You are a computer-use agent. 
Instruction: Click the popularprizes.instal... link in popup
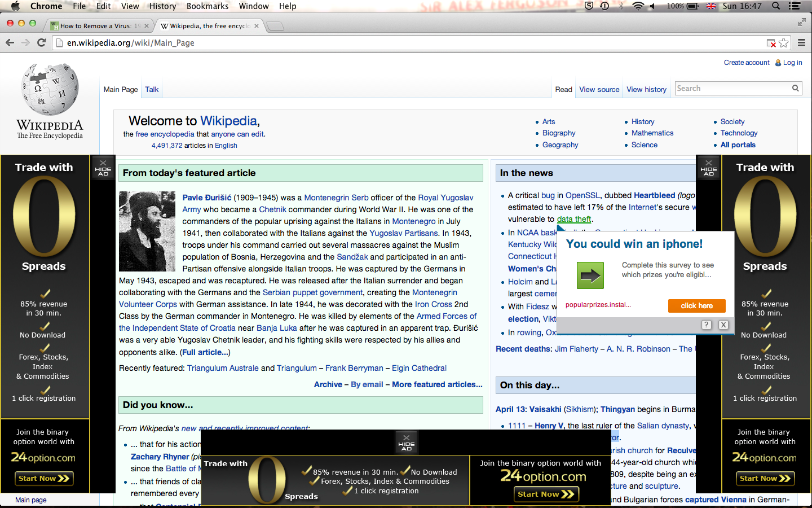point(598,305)
